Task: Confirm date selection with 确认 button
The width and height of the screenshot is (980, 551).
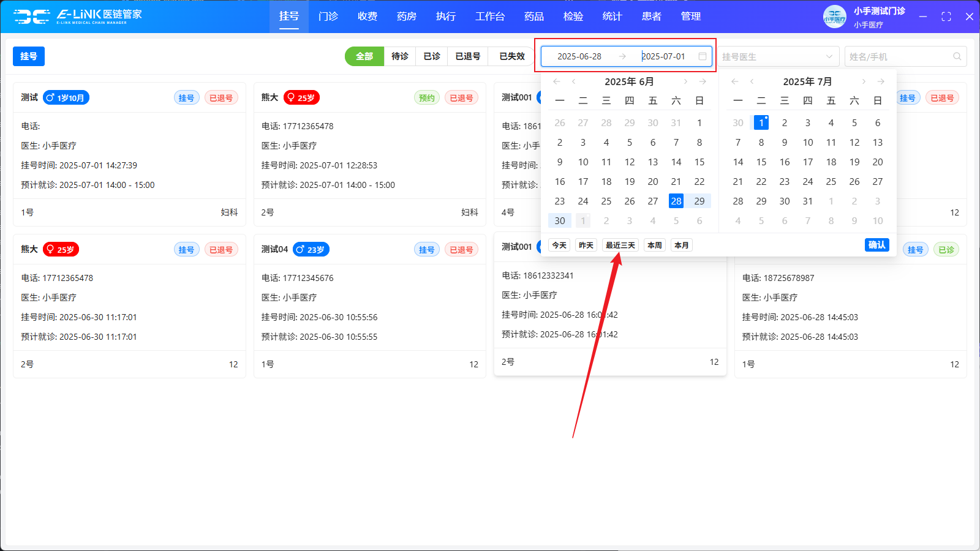Action: click(x=876, y=245)
